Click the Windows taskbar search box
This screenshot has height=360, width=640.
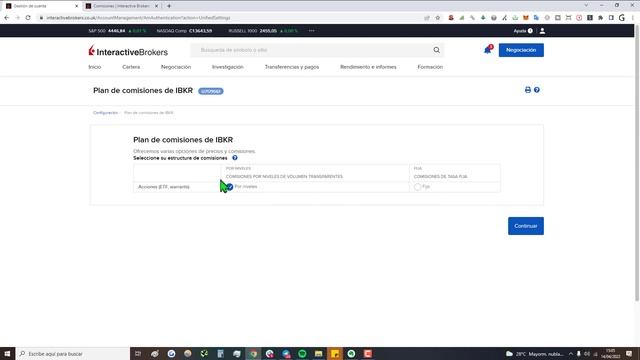(x=73, y=353)
